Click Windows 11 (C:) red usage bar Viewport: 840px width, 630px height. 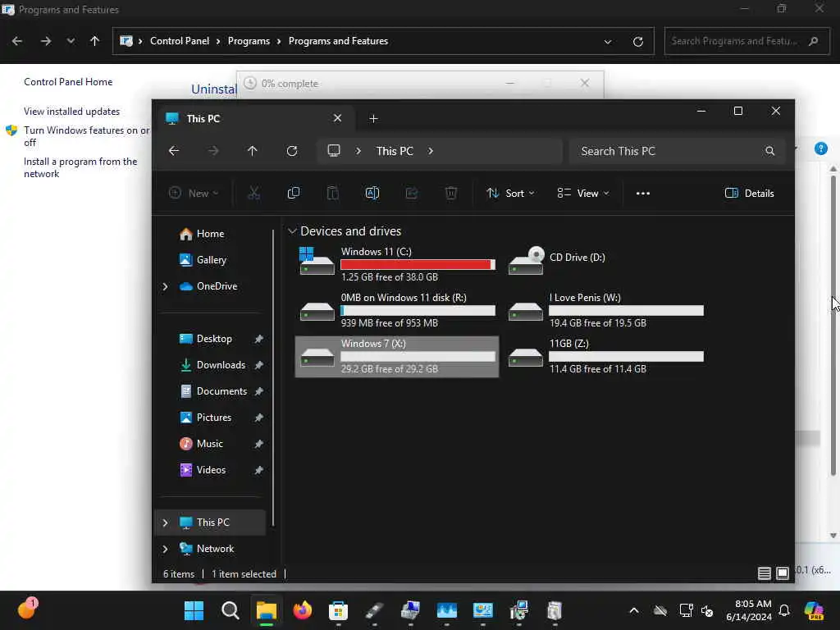pos(418,265)
